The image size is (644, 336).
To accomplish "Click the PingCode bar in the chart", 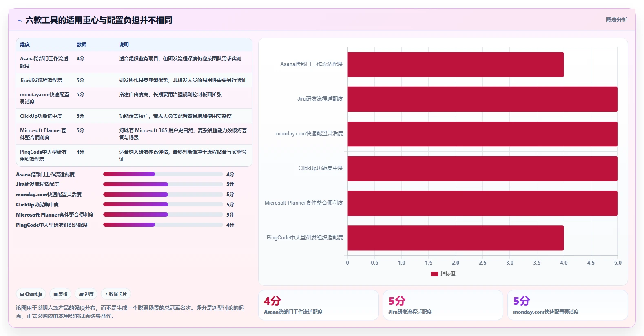I will 456,238.
